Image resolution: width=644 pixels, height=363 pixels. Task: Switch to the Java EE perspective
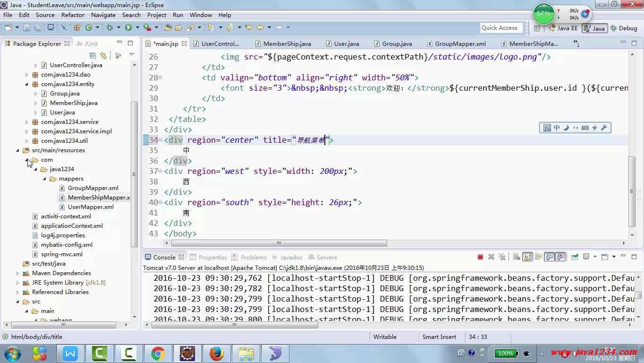563,28
